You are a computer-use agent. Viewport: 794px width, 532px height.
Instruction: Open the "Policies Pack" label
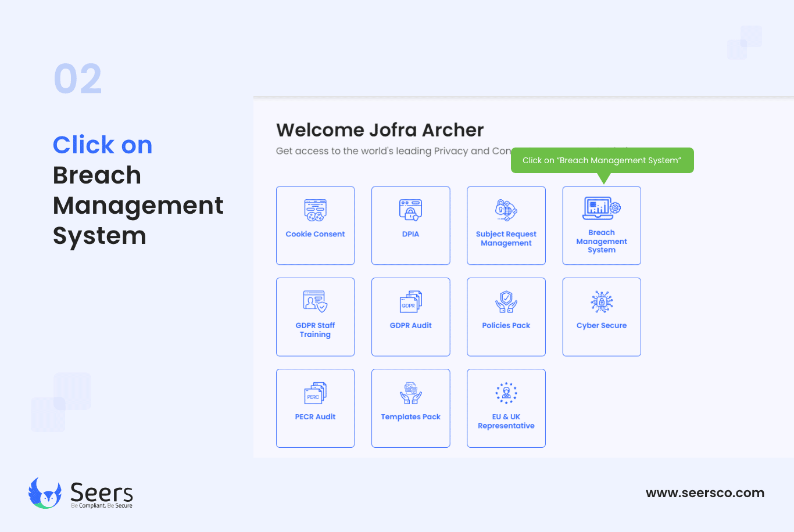[506, 325]
